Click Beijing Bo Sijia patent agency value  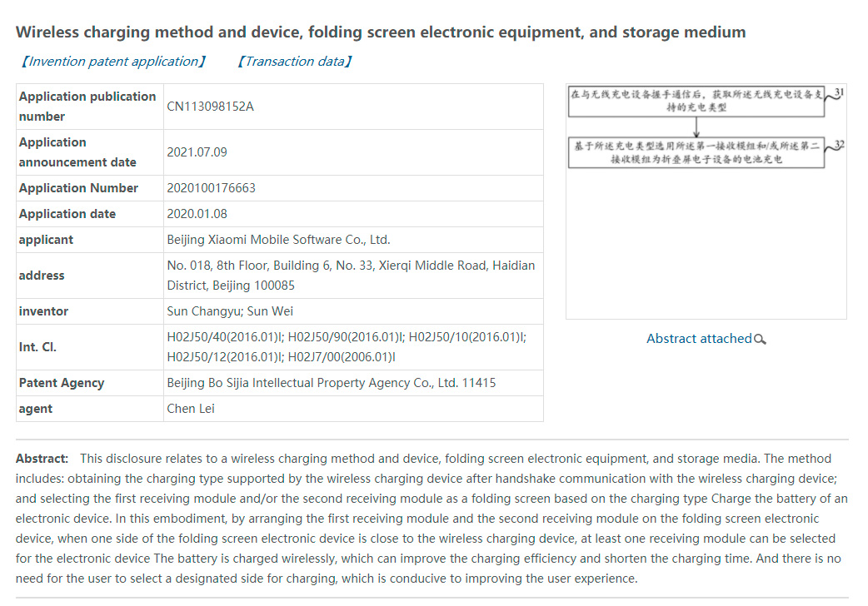pos(331,383)
